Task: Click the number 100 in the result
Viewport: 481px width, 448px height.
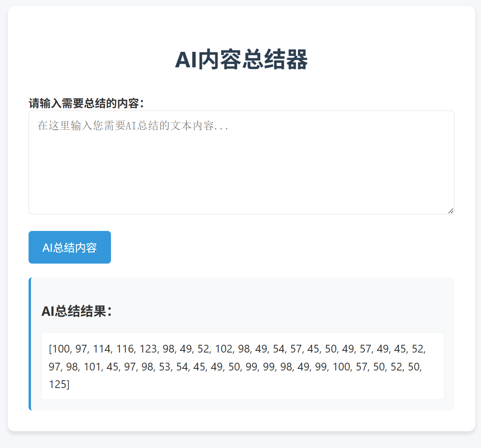Action: pyautogui.click(x=61, y=349)
